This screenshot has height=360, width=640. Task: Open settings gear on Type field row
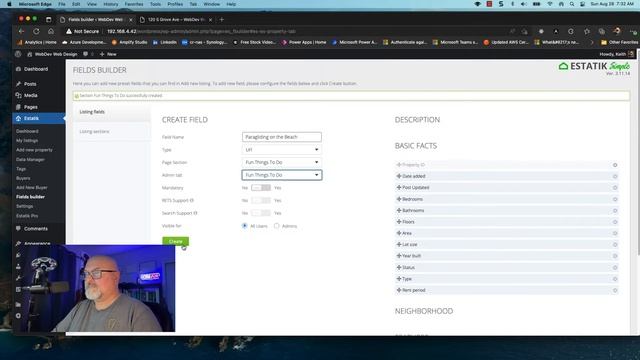[615, 279]
